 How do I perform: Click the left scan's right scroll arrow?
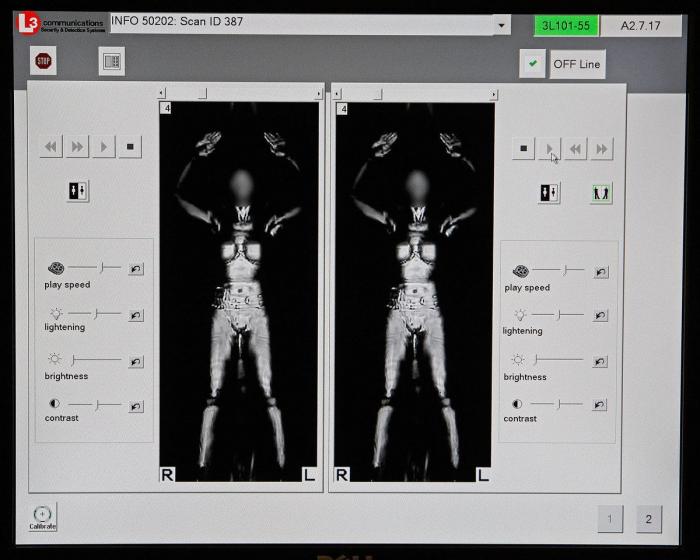point(319,94)
